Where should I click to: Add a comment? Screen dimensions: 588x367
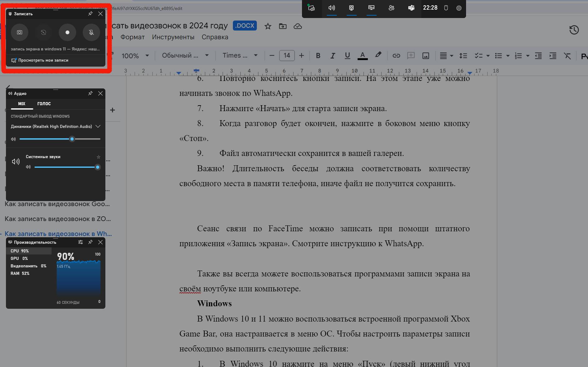tap(411, 56)
